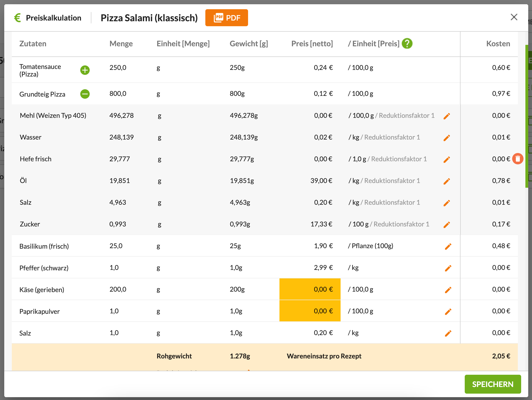
Task: Click the Reduktionsfaktor 1 label for Wasser
Action: (392, 137)
